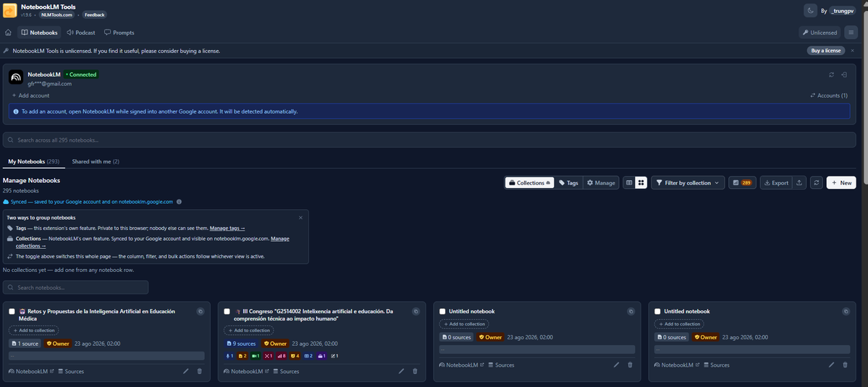Click the note pencil chip on III Congreso
868x387 pixels.
point(334,355)
